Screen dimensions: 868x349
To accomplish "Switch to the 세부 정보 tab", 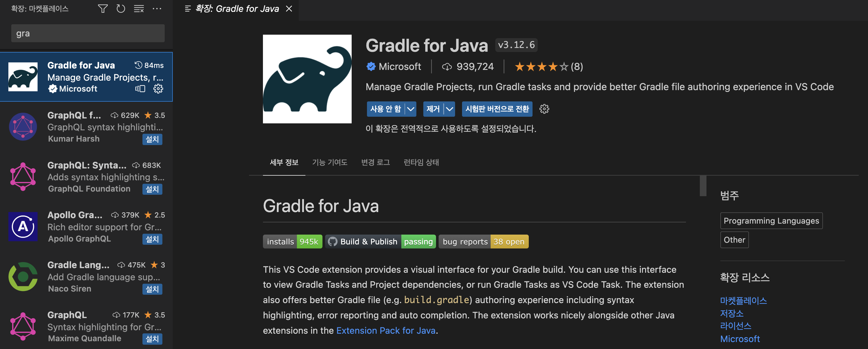I will [284, 162].
